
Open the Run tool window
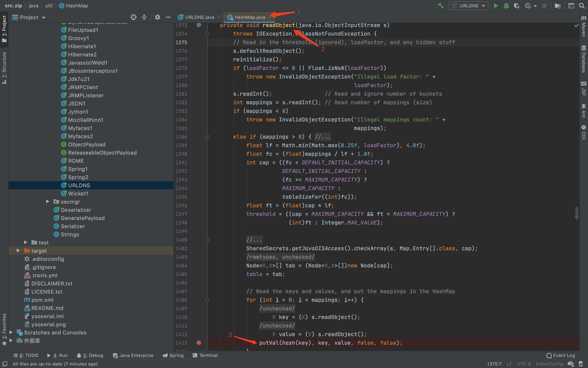[57, 355]
